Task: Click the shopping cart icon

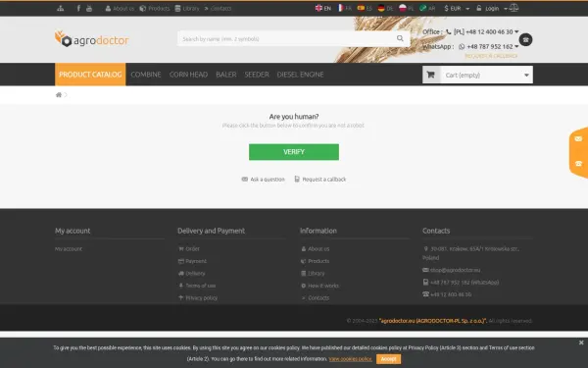Action: 431,75
